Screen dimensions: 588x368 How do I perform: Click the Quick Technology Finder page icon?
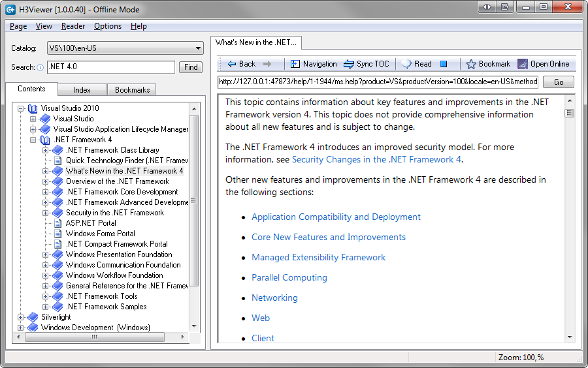(57, 161)
